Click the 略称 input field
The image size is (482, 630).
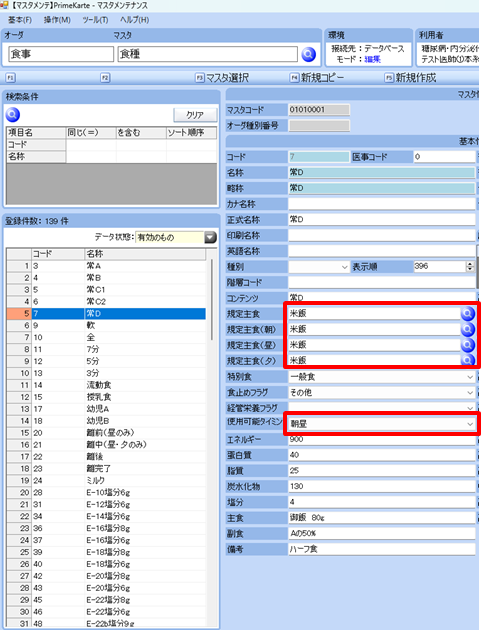click(x=382, y=188)
